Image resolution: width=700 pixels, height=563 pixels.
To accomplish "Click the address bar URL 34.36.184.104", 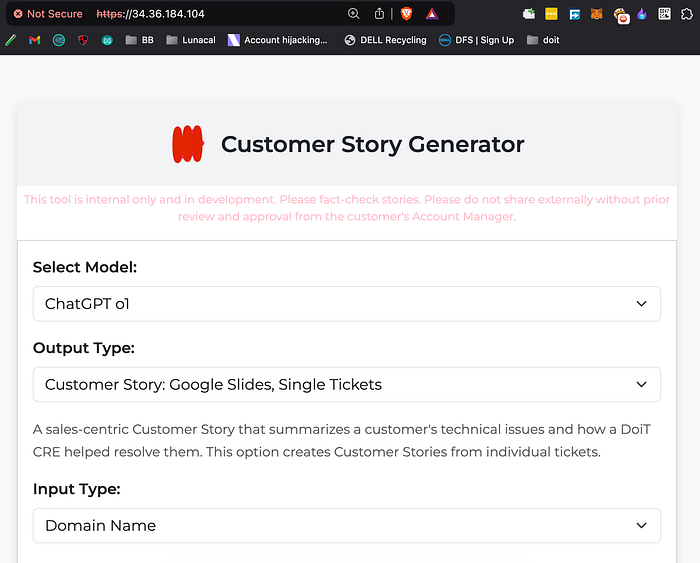I will (150, 14).
